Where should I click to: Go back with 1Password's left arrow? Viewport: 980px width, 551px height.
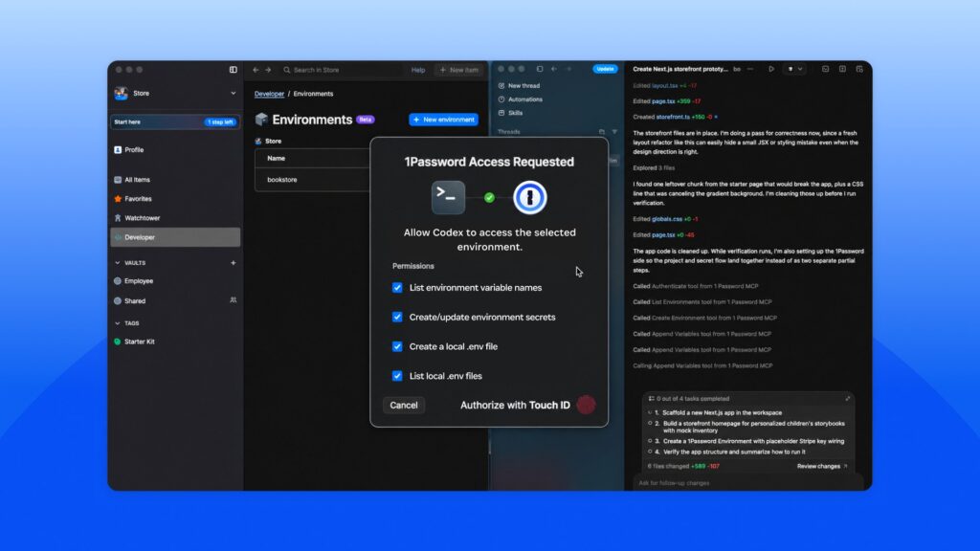pyautogui.click(x=256, y=70)
